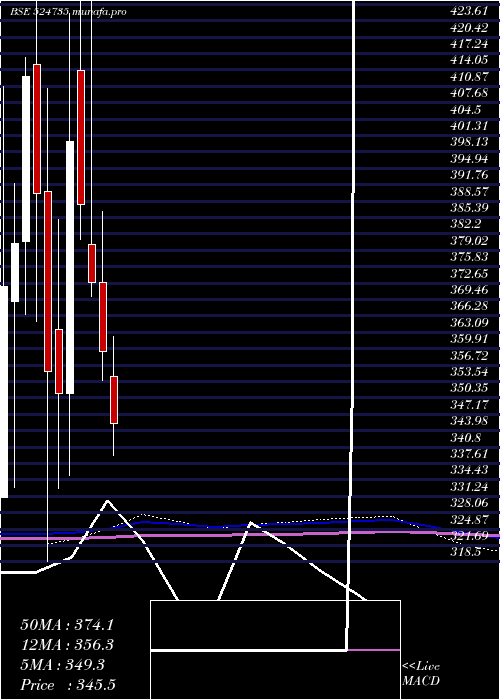Select the '5MA : 349.3' legend line
This screenshot has height=700, width=500.
[62, 665]
